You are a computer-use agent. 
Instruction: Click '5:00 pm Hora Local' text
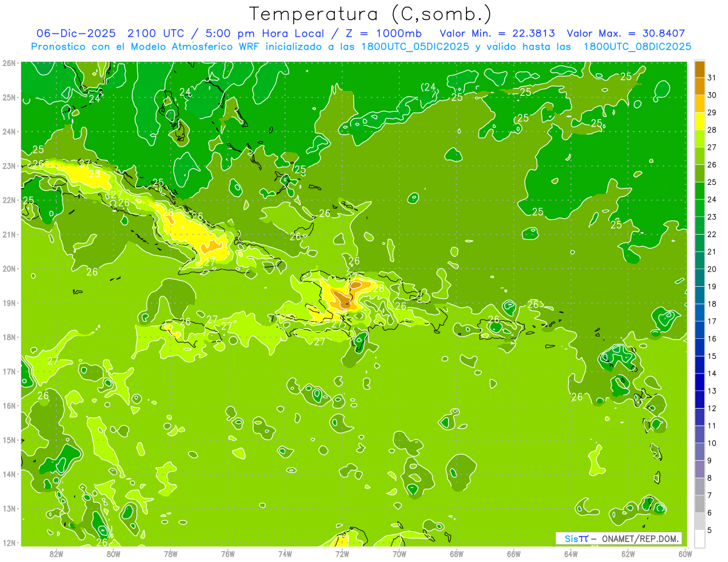(x=266, y=33)
